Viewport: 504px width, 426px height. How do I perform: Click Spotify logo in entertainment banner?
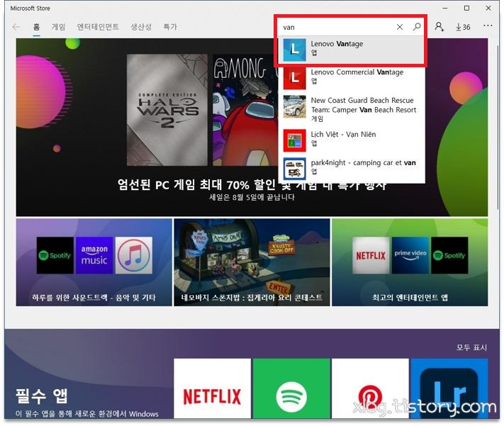[x=449, y=255]
